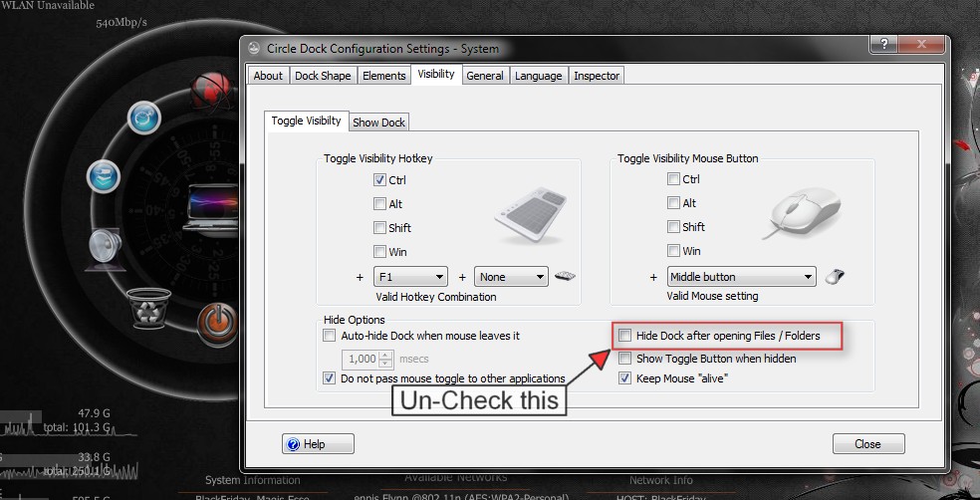Image resolution: width=980 pixels, height=500 pixels.
Task: Switch to the Elements tab
Action: 383,76
